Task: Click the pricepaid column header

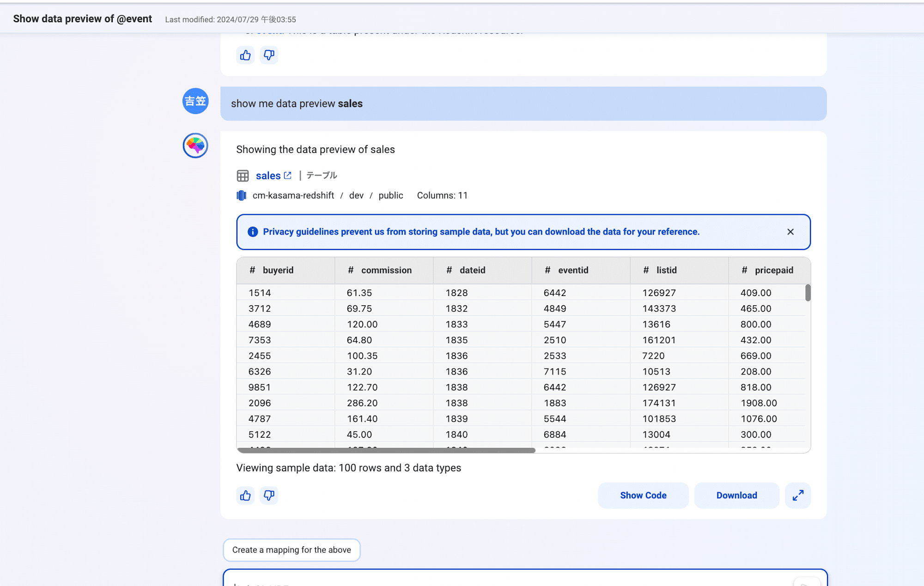Action: click(769, 270)
